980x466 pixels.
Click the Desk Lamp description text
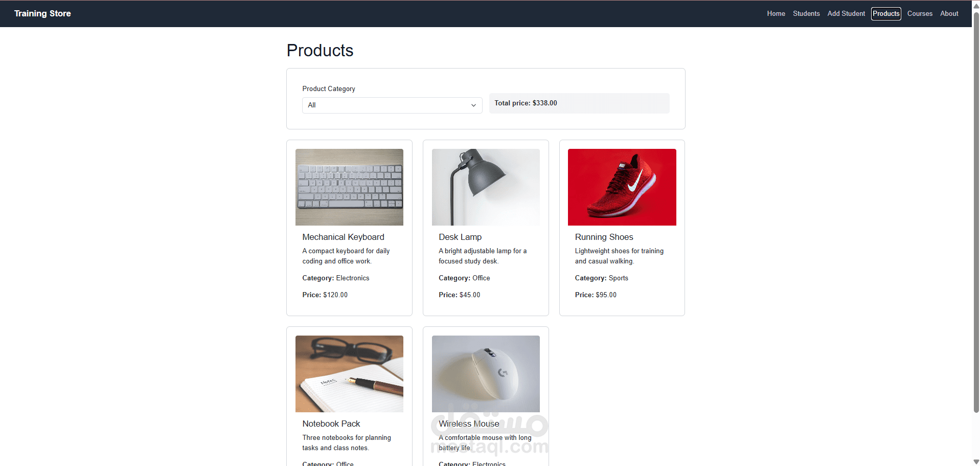tap(483, 256)
